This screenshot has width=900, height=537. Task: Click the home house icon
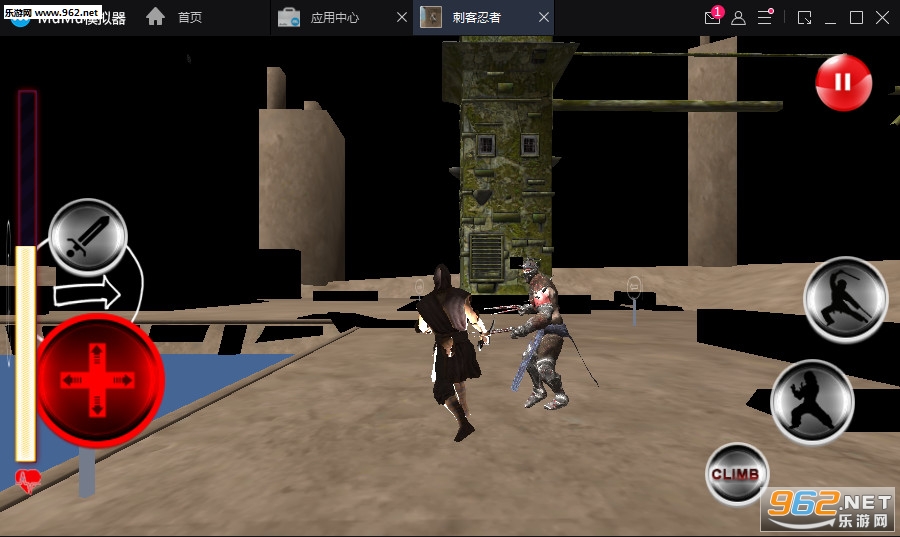coord(155,17)
